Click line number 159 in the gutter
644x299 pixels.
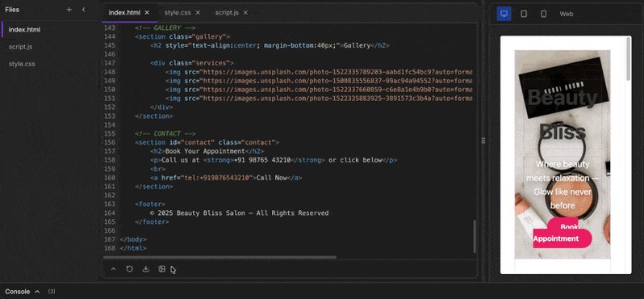(110, 169)
